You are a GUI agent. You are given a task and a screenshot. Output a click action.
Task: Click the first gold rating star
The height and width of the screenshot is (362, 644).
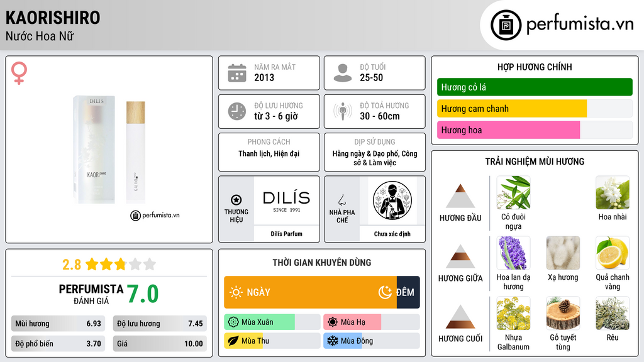(92, 264)
